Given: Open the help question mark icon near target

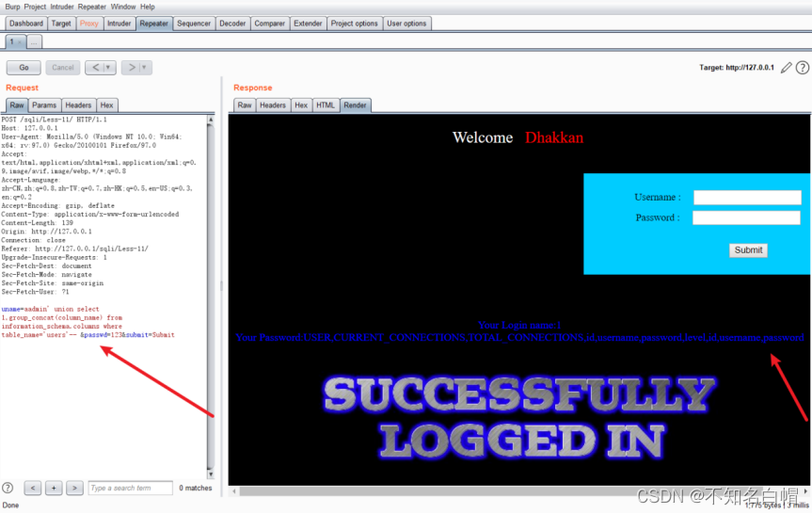Looking at the screenshot, I should click(x=803, y=68).
